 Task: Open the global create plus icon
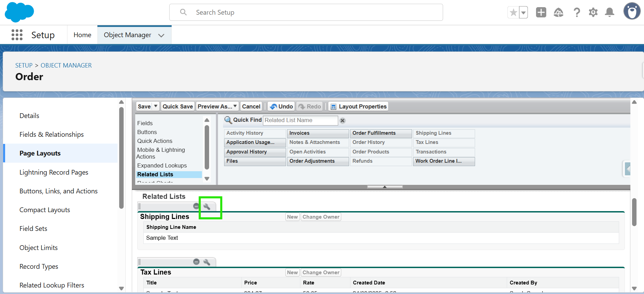[541, 13]
